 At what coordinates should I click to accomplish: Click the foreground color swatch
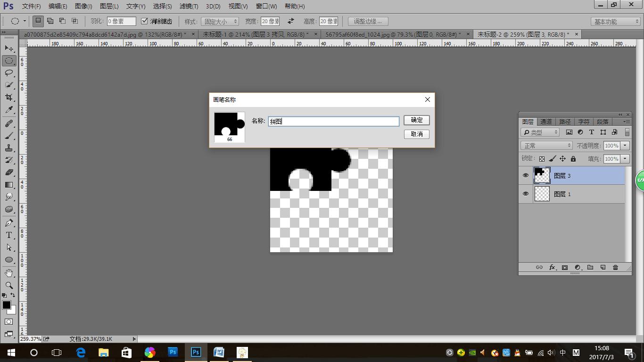pos(7,305)
